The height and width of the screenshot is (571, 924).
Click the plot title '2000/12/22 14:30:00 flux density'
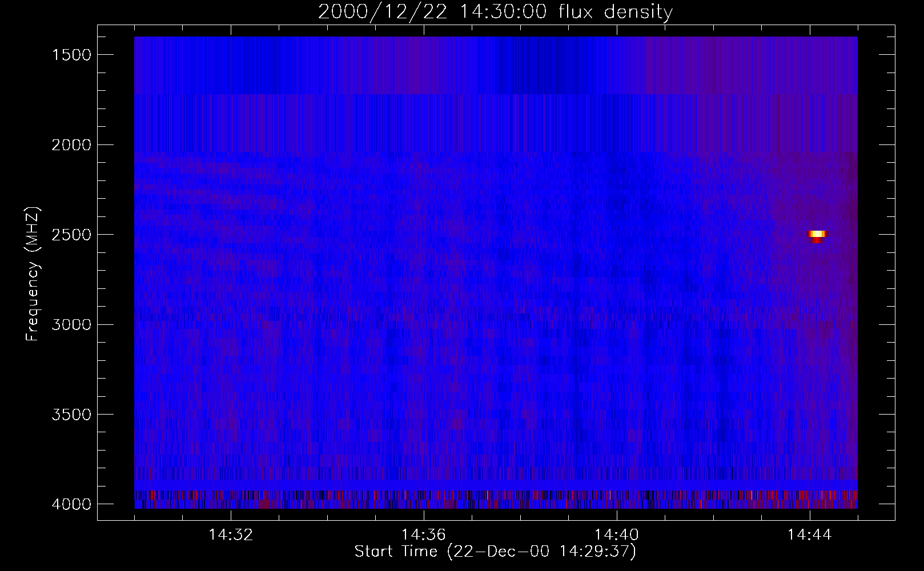(x=495, y=12)
